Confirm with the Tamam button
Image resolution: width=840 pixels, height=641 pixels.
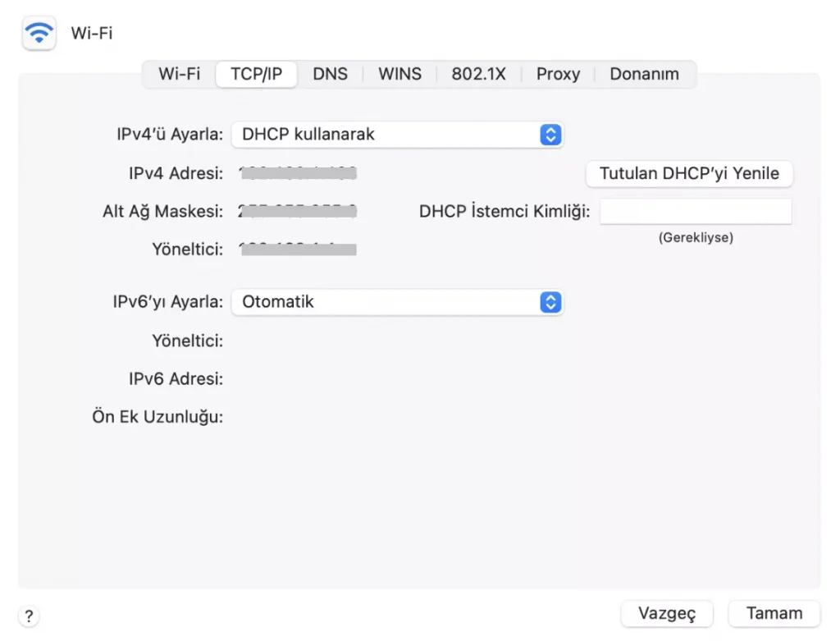774,613
